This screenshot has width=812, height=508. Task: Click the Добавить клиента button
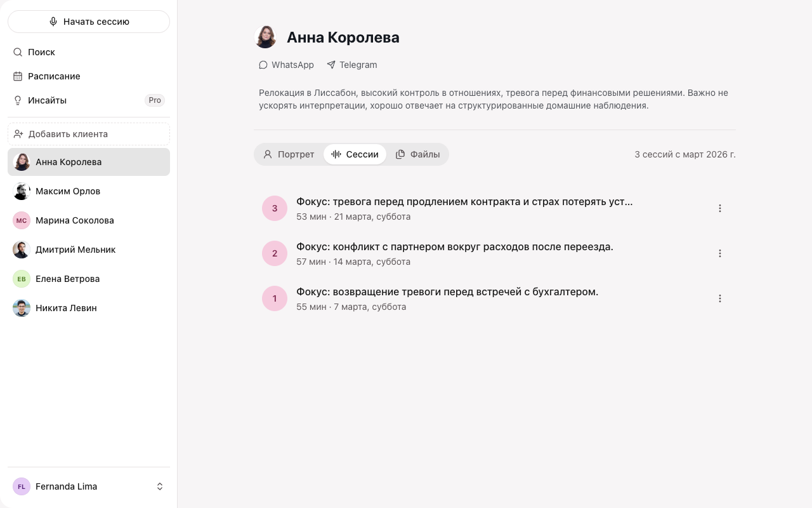[x=89, y=134]
